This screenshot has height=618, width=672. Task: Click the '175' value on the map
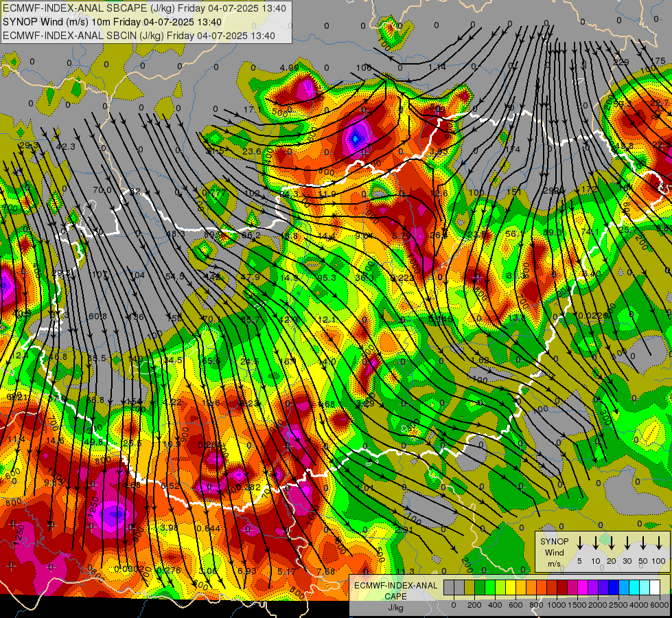(x=658, y=61)
